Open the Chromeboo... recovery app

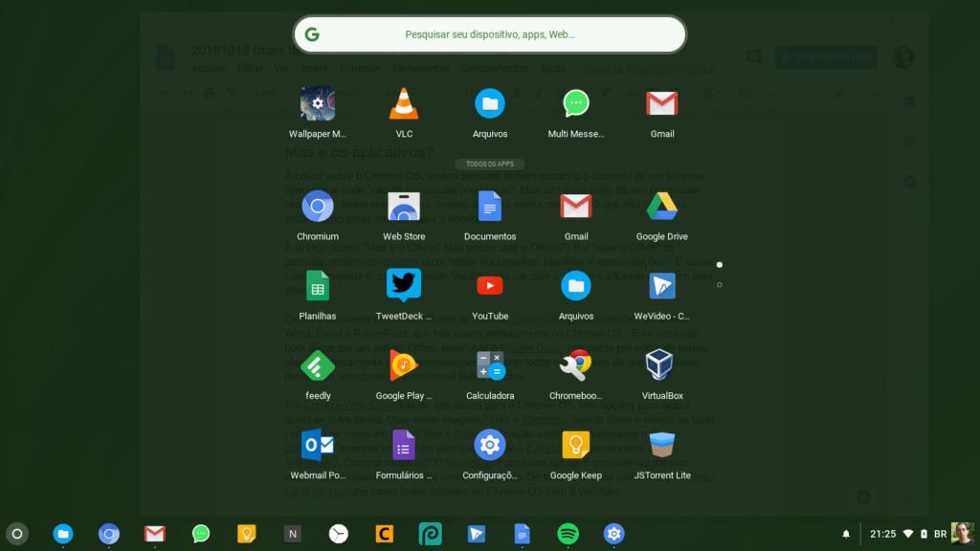[575, 366]
